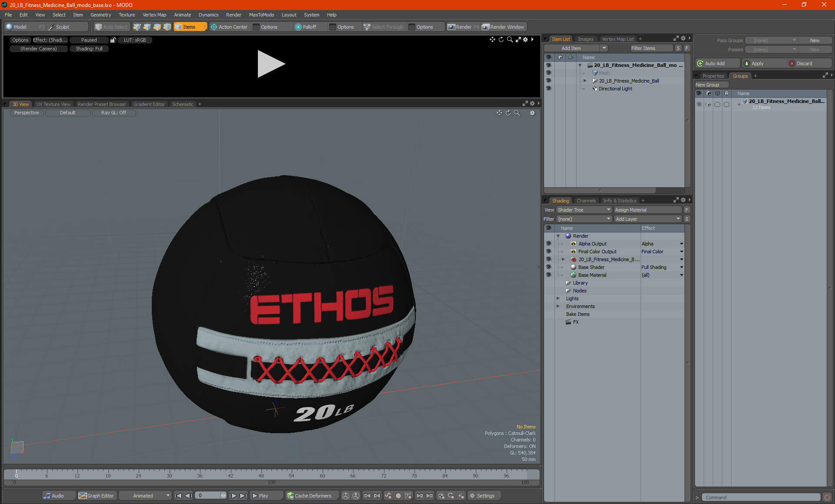This screenshot has height=504, width=835.
Task: Click Apply button
Action: pos(763,63)
